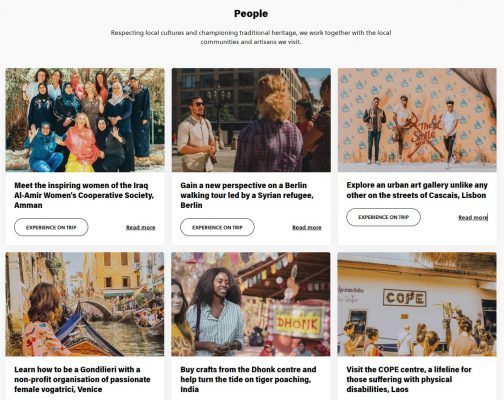This screenshot has width=504, height=400.
Task: Click Experience on Trip for Amman cooperative
Action: 51,227
